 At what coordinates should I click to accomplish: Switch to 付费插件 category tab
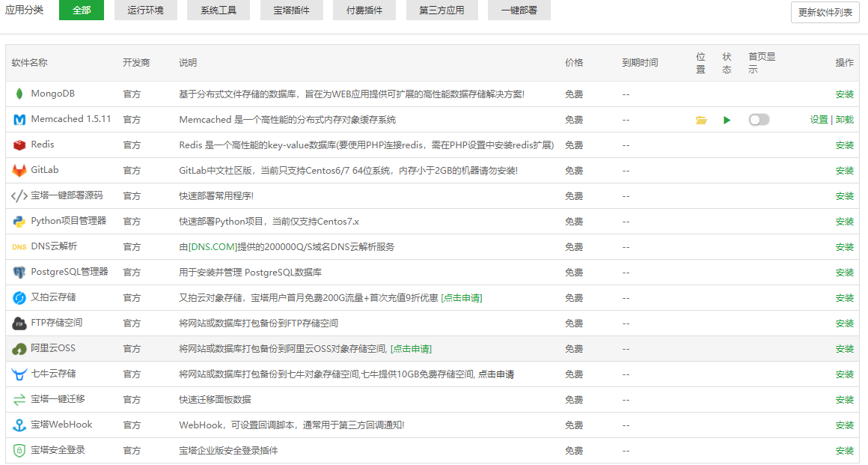click(x=364, y=10)
